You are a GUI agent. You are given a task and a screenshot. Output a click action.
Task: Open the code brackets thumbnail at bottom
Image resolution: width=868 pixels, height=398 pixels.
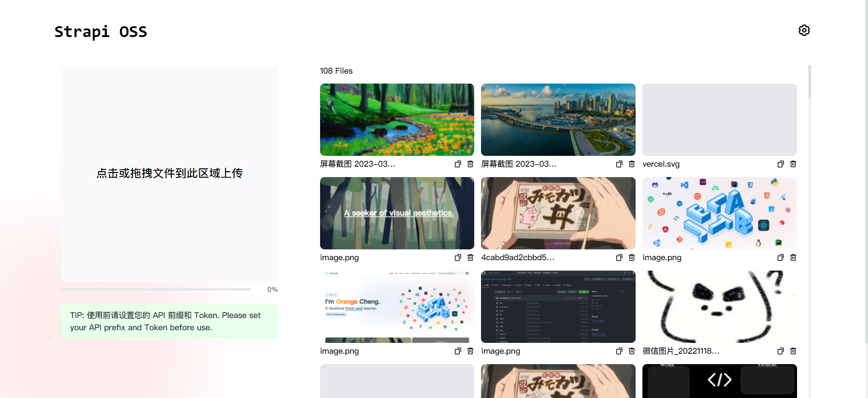click(x=720, y=381)
